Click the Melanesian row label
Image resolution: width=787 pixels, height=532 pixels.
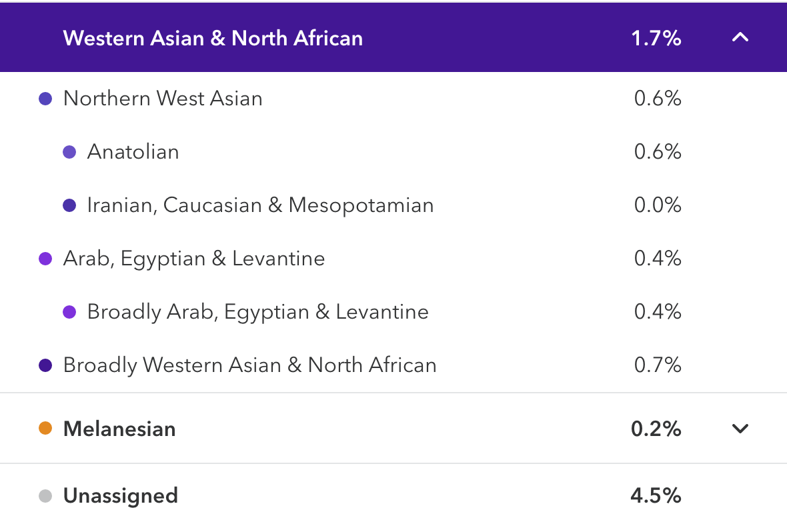click(119, 429)
